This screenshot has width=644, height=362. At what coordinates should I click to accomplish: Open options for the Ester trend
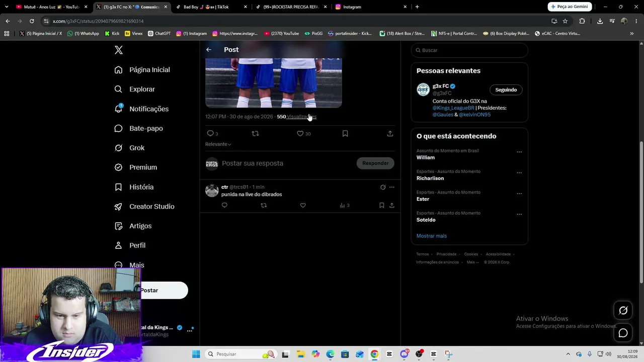(x=519, y=194)
